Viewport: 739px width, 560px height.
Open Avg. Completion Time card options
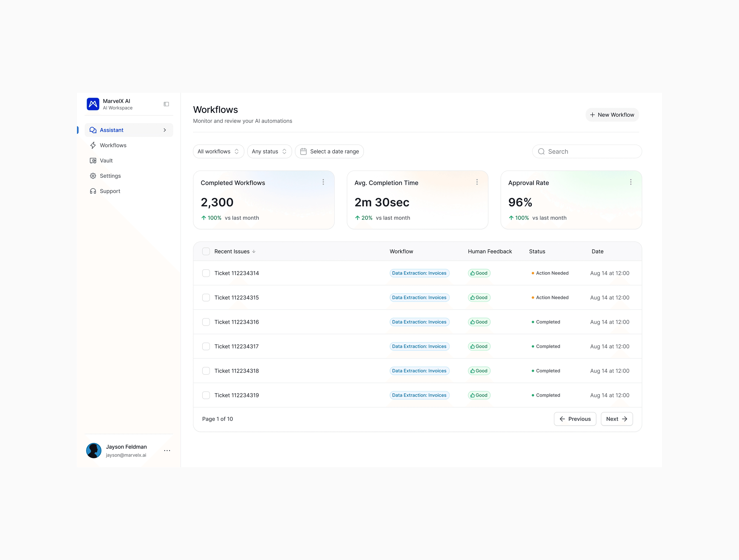[x=477, y=182]
